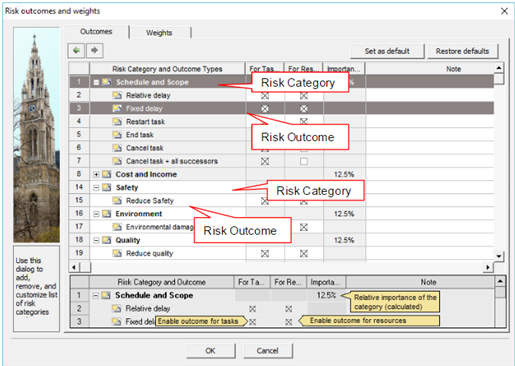This screenshot has height=366, width=515.
Task: Click folder icon of Schedule and Scope row 1
Action: tap(107, 82)
